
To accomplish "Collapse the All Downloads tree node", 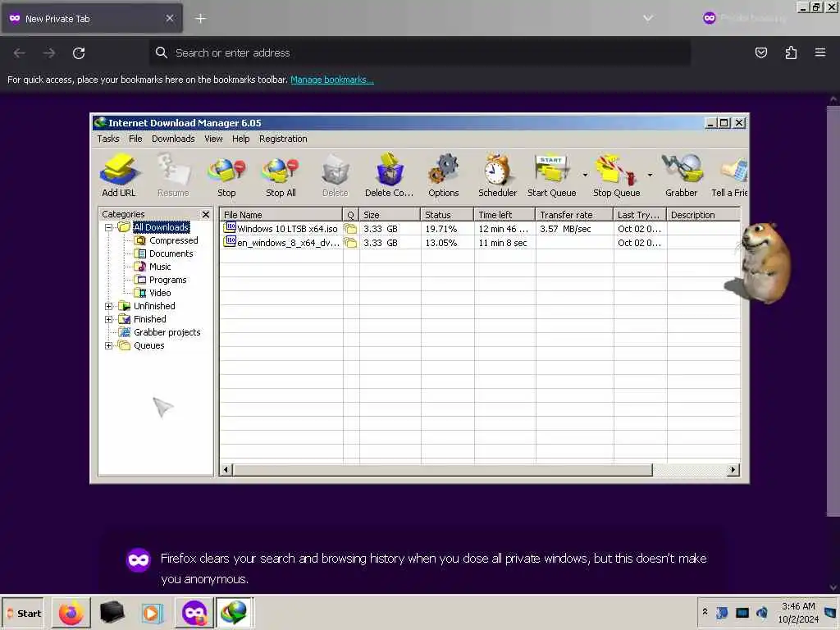I will click(x=109, y=228).
